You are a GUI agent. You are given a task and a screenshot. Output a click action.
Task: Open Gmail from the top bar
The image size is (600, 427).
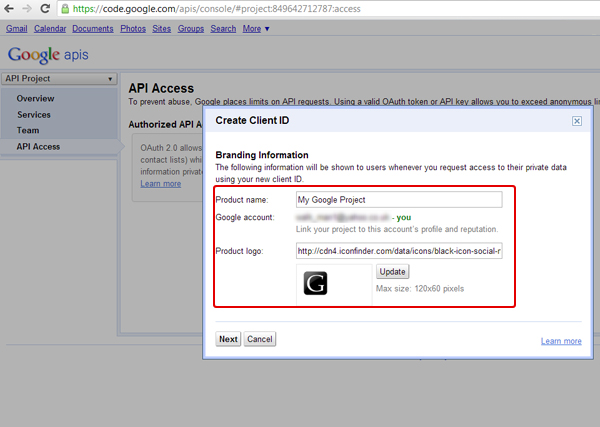[x=17, y=29]
